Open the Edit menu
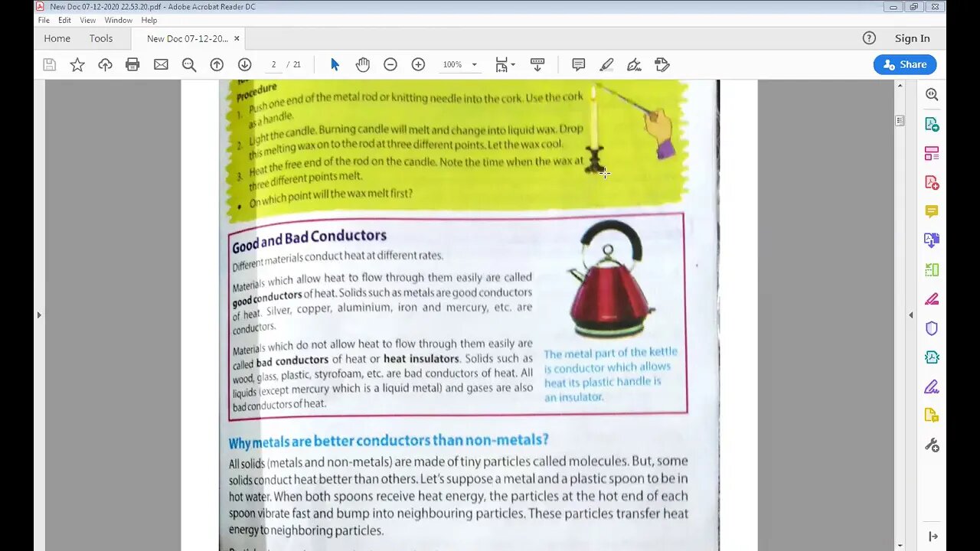Viewport: 980px width, 551px height. 65,20
